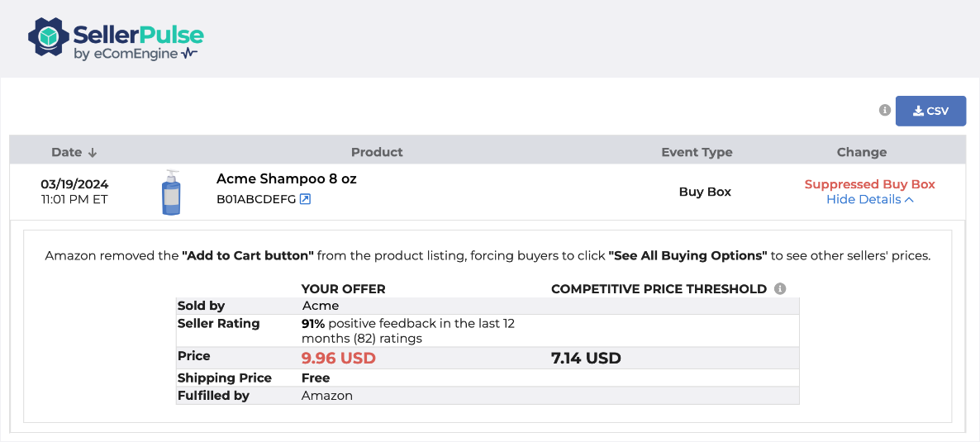This screenshot has height=442, width=980.
Task: Click the 9.96 USD price value
Action: pos(339,358)
